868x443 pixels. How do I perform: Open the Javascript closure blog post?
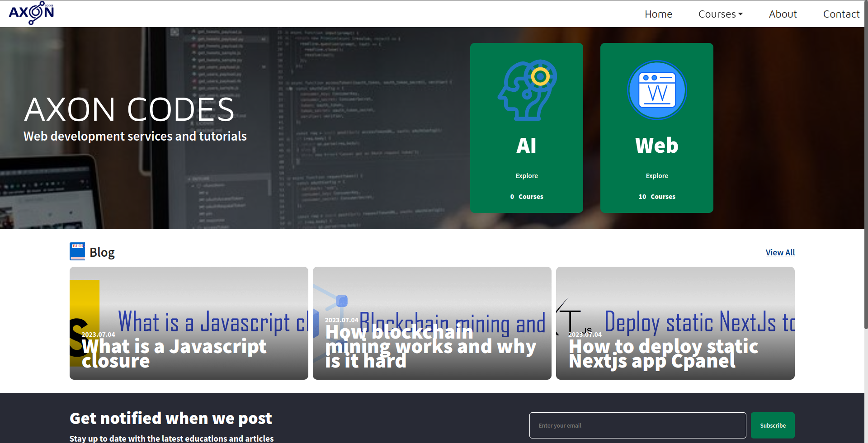tap(189, 323)
